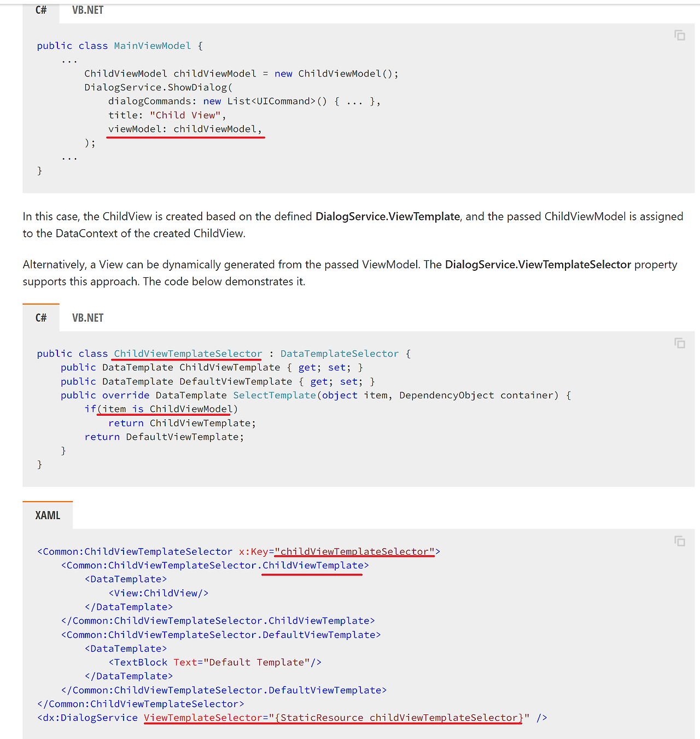700x739 pixels.
Task: Click 'return ChildViewTemplate;' line
Action: (182, 423)
